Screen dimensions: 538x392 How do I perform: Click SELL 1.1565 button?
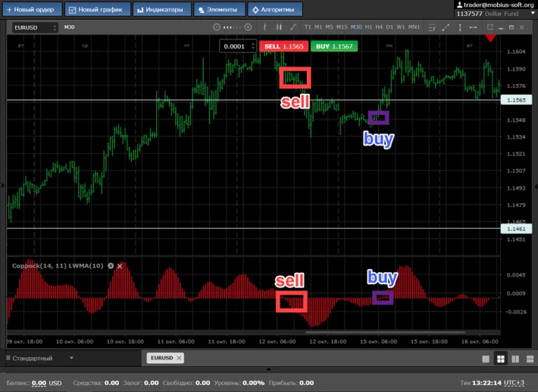pyautogui.click(x=284, y=46)
